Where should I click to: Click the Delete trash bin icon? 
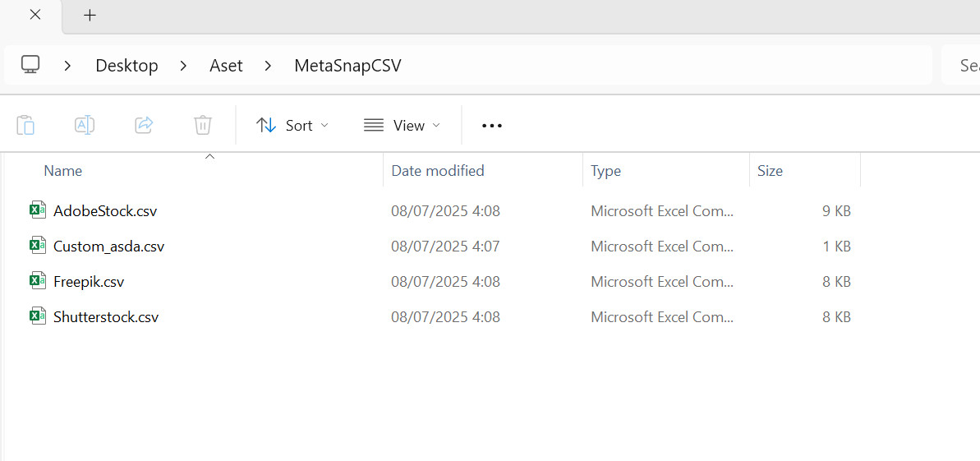tap(203, 125)
